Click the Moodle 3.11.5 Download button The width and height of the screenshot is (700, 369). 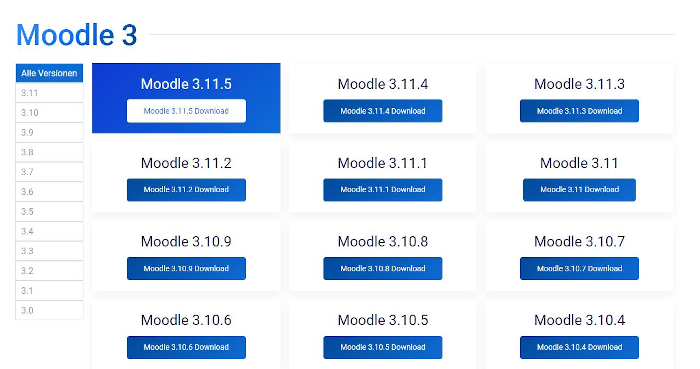pos(186,111)
